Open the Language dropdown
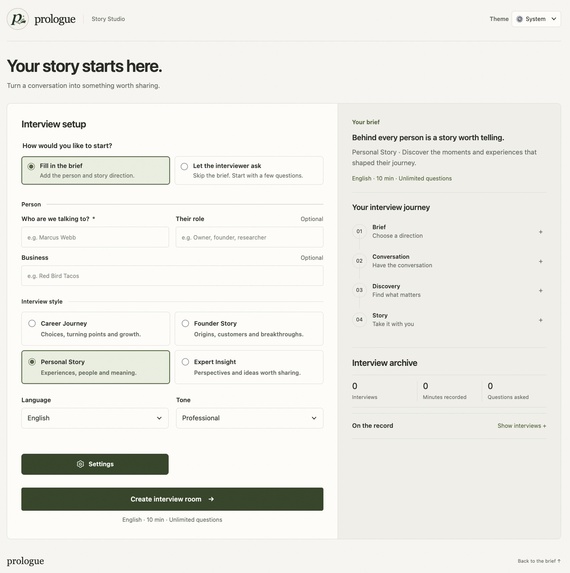570x573 pixels. 95,418
